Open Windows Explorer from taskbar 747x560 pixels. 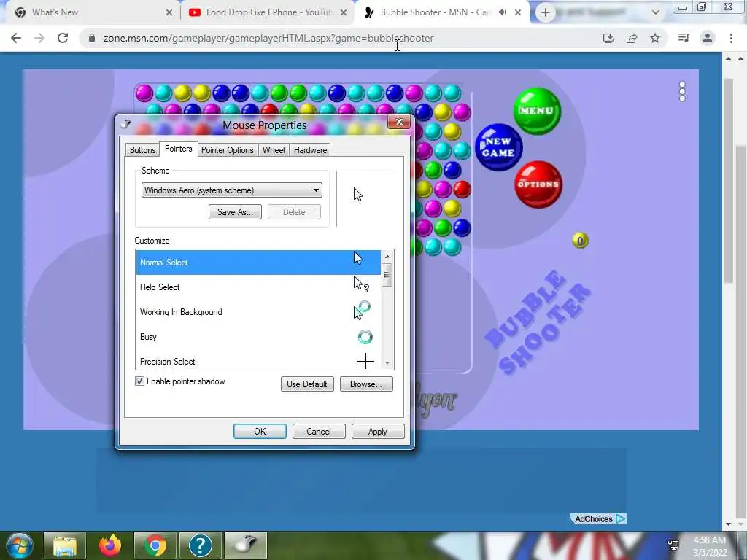(x=65, y=545)
